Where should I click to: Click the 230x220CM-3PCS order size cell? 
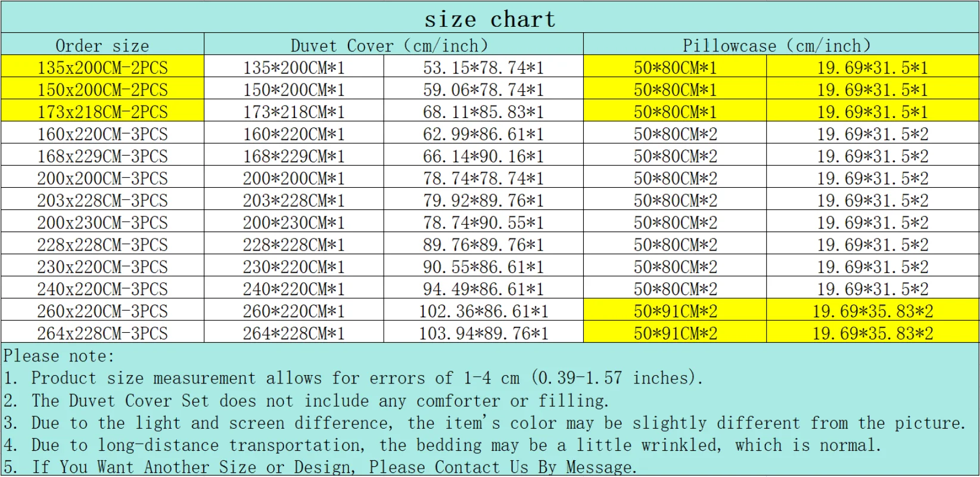click(102, 266)
